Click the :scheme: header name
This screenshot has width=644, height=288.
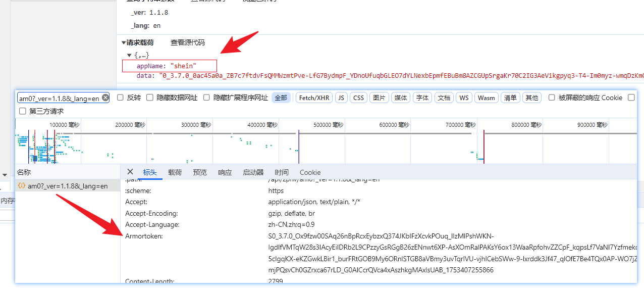point(138,190)
